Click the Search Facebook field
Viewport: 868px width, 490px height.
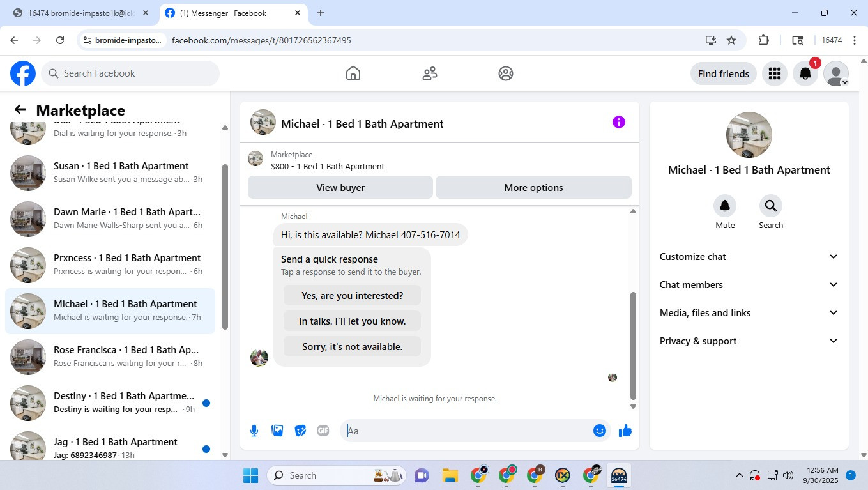coord(130,73)
